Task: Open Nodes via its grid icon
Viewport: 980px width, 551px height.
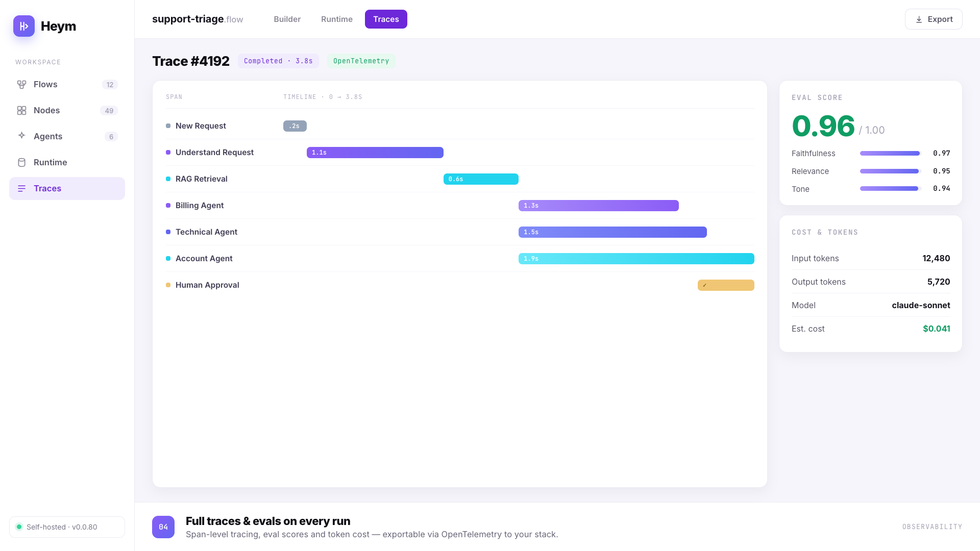Action: (x=21, y=111)
